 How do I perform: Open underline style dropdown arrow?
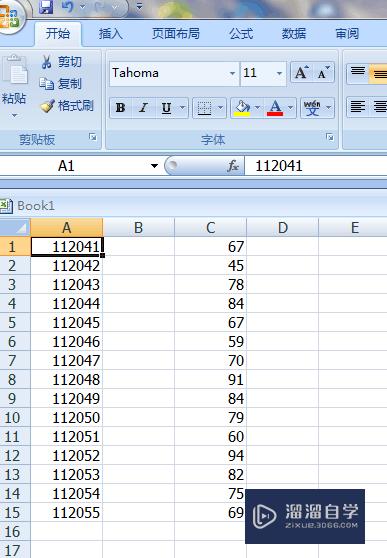[x=183, y=107]
